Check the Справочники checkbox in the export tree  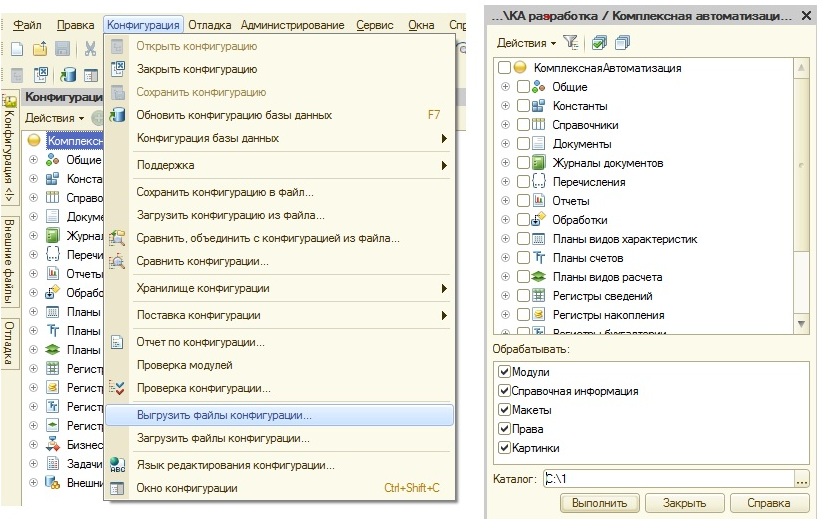pos(523,125)
